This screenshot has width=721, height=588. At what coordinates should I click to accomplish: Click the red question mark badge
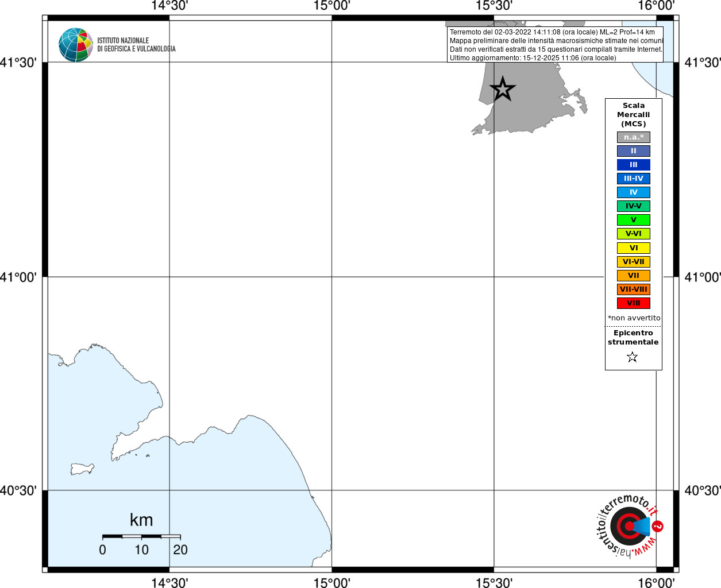coord(658,526)
